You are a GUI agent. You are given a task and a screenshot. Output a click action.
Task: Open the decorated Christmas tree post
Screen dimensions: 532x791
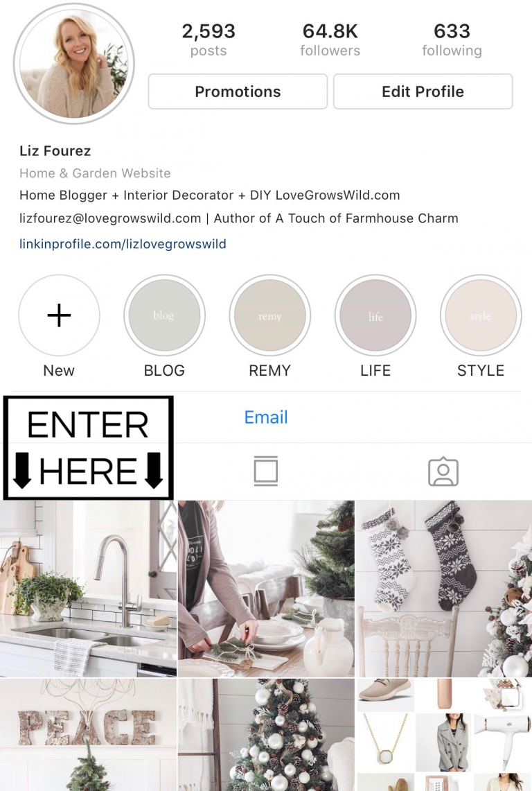pos(266,735)
